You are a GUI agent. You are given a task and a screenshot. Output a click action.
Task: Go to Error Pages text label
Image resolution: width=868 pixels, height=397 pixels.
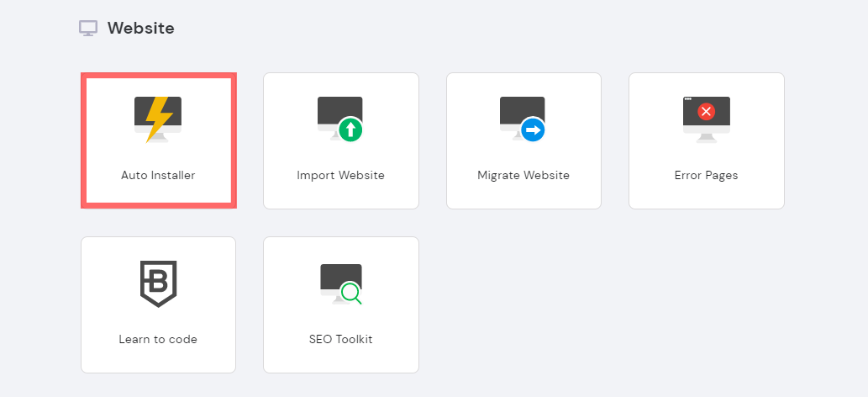pos(706,176)
